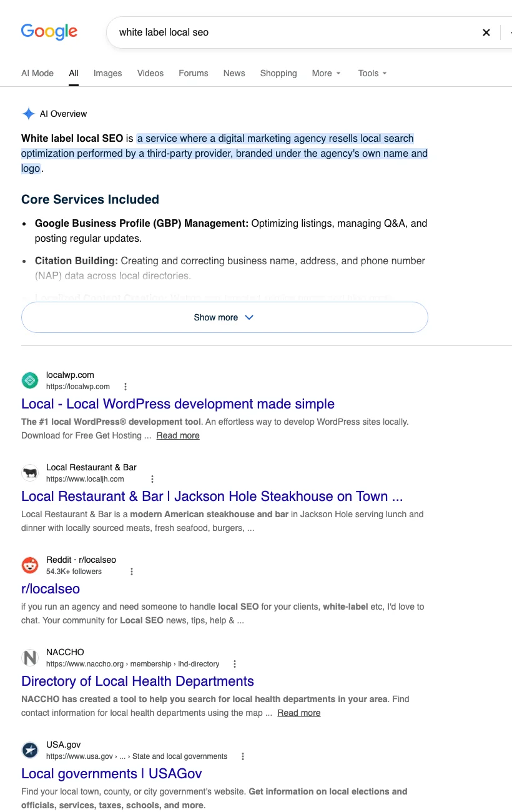Open the three-dot menu for Reddit result

click(131, 572)
